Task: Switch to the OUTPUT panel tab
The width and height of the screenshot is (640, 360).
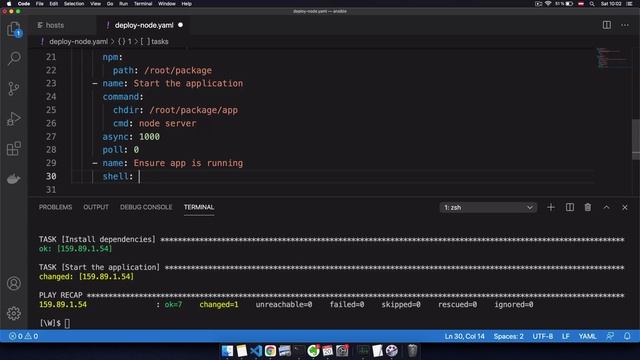Action: click(96, 207)
